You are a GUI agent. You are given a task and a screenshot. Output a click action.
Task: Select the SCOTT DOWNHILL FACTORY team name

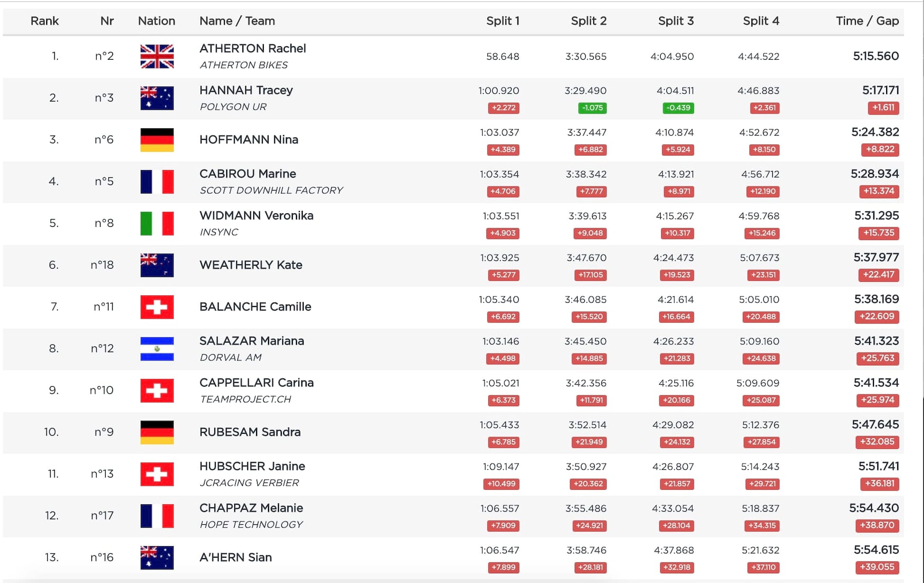pos(271,190)
